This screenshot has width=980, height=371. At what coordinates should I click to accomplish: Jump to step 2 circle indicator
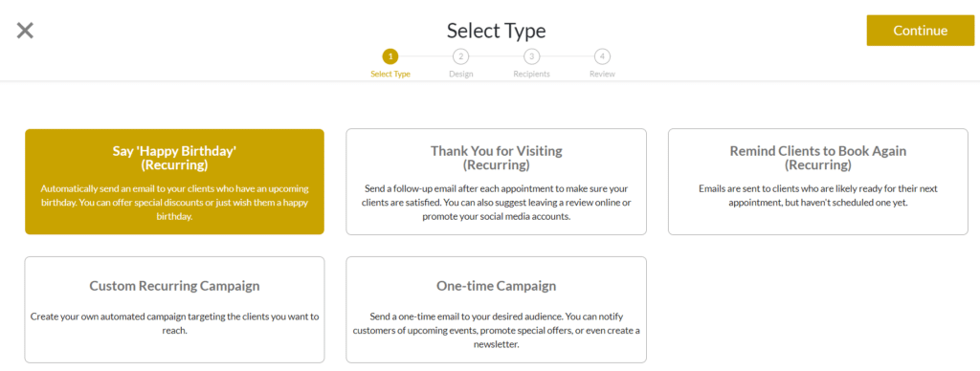pos(460,56)
